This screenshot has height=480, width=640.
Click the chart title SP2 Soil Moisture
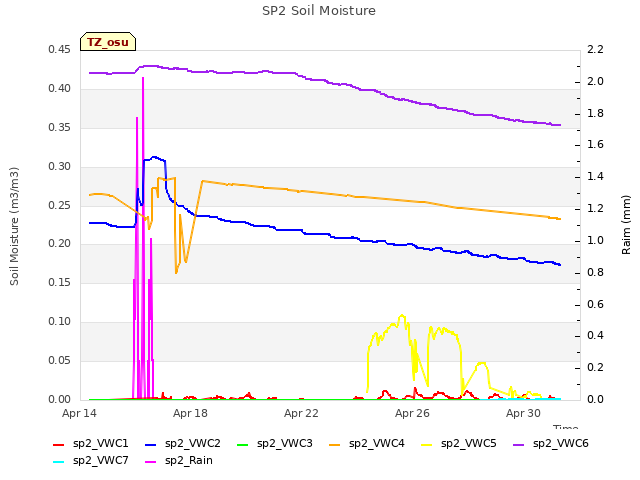point(319,11)
